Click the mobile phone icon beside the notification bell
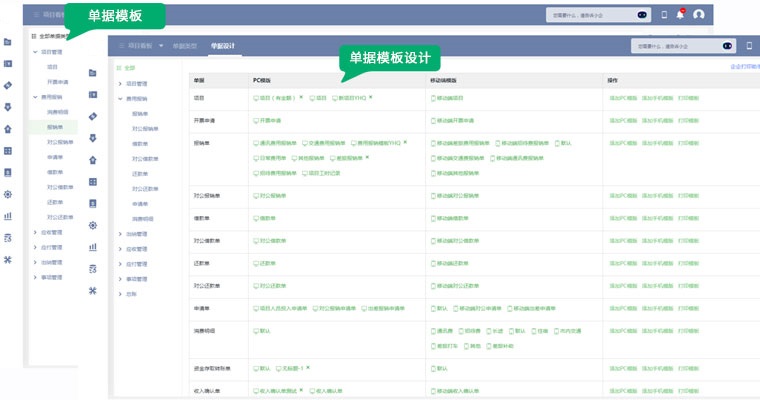760x400 pixels. click(664, 14)
